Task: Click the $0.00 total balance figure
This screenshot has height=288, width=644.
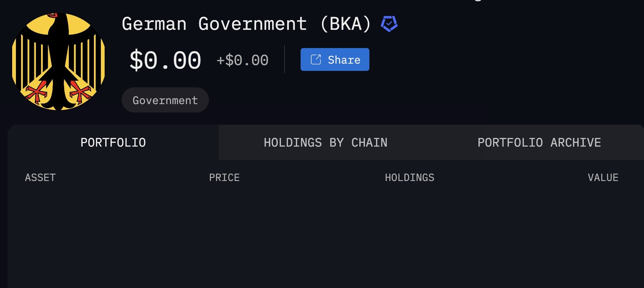Action: (165, 60)
